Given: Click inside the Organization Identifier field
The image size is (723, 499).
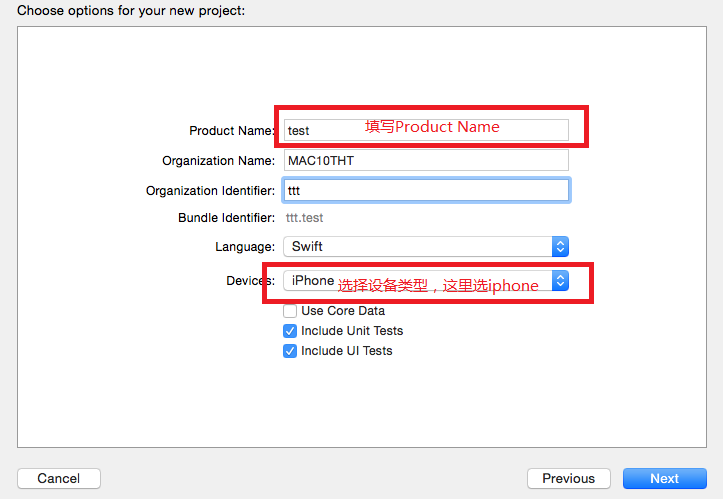Looking at the screenshot, I should pos(426,190).
